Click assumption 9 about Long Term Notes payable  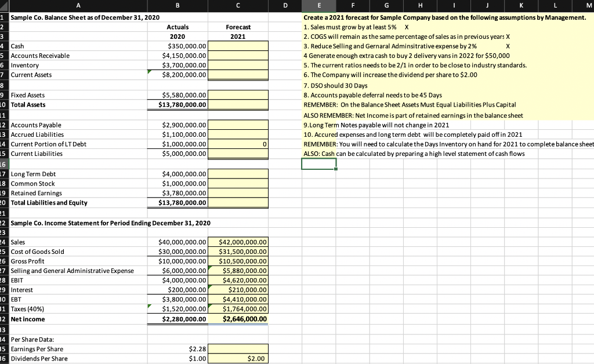point(376,125)
